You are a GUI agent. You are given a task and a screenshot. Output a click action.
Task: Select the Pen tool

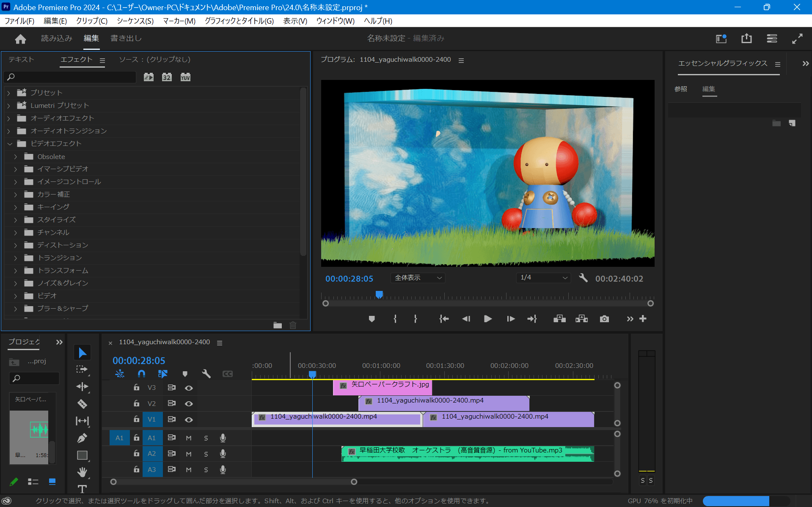[x=82, y=438]
